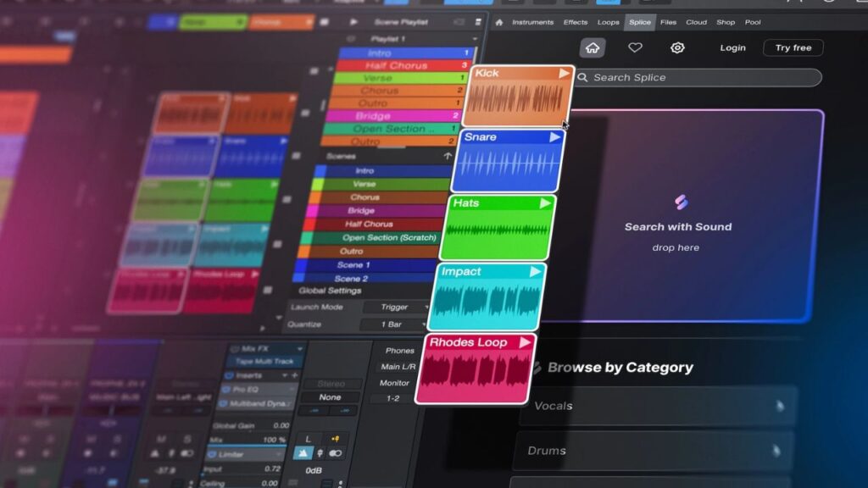
Task: Focus the Search Splice field
Action: pos(698,77)
